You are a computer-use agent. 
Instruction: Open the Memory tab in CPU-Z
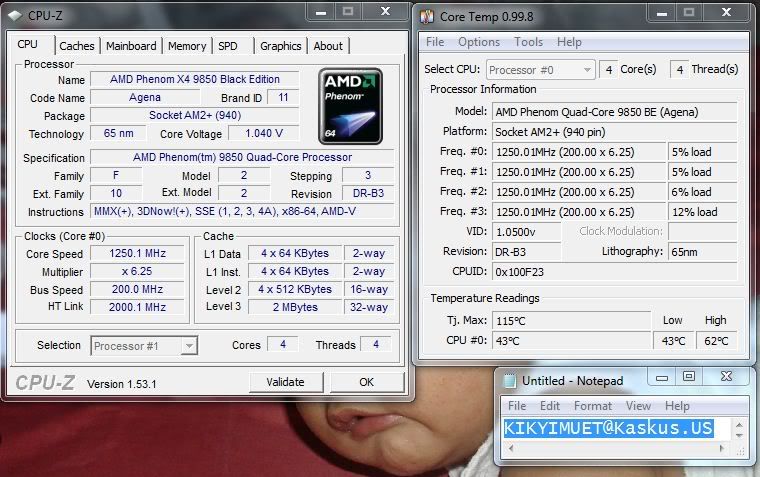(x=187, y=46)
